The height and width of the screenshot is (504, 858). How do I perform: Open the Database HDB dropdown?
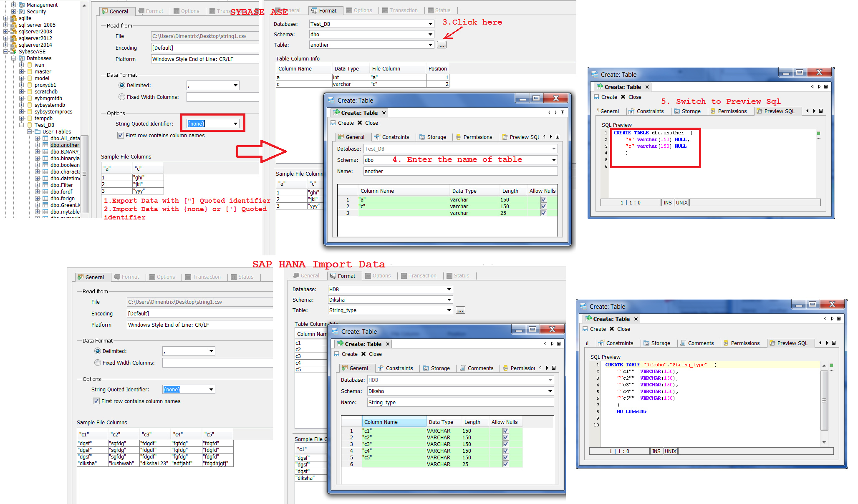449,290
